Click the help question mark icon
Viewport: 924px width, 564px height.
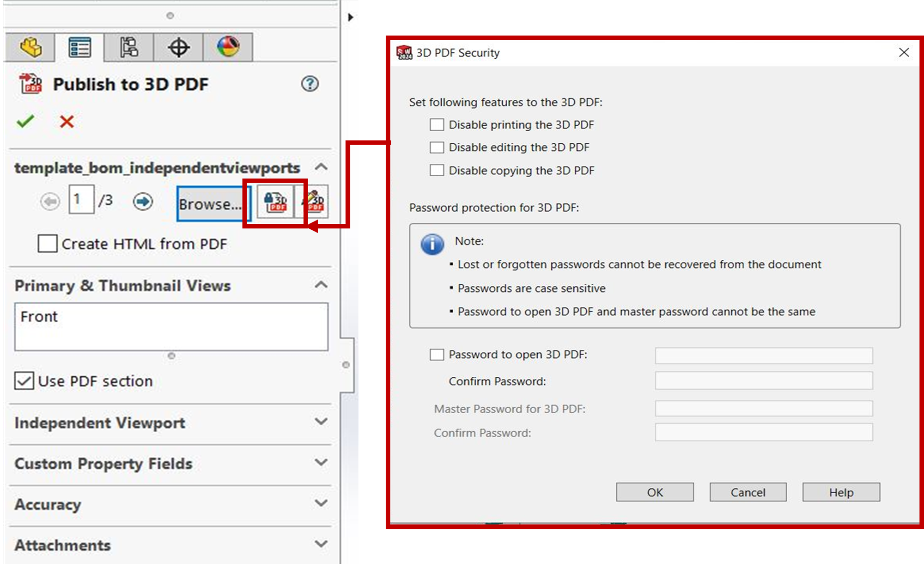coord(310,84)
